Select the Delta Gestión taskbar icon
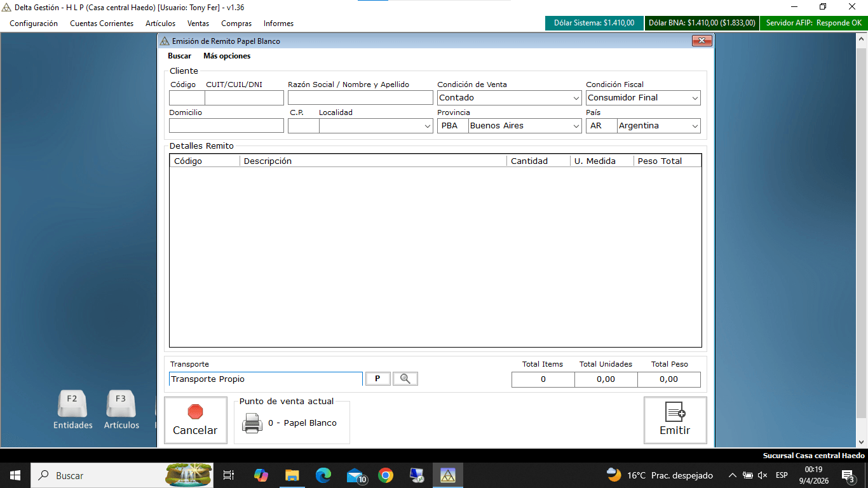The width and height of the screenshot is (868, 488). click(x=448, y=475)
